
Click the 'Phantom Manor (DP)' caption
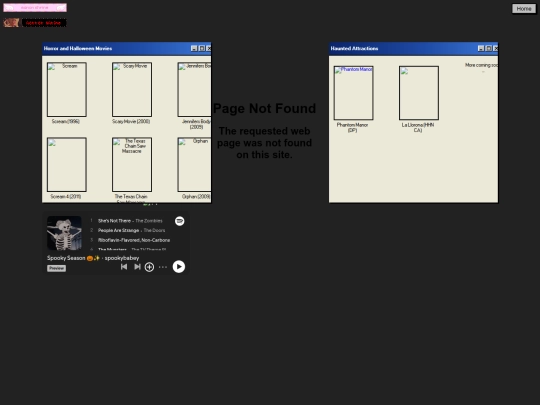point(352,127)
